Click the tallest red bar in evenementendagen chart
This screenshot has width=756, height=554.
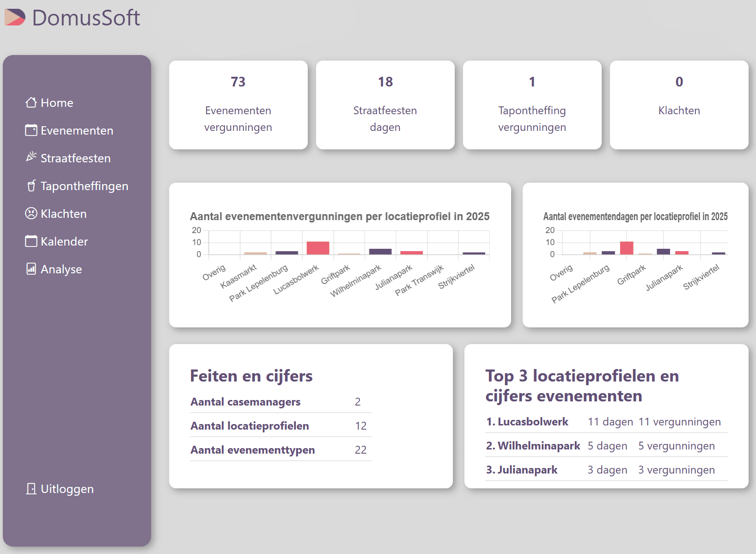tap(627, 248)
